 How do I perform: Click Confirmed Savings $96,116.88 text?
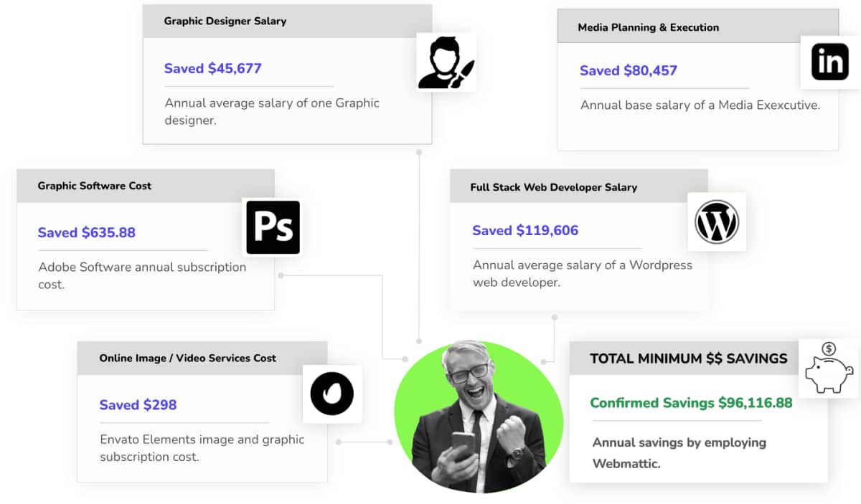tap(690, 403)
